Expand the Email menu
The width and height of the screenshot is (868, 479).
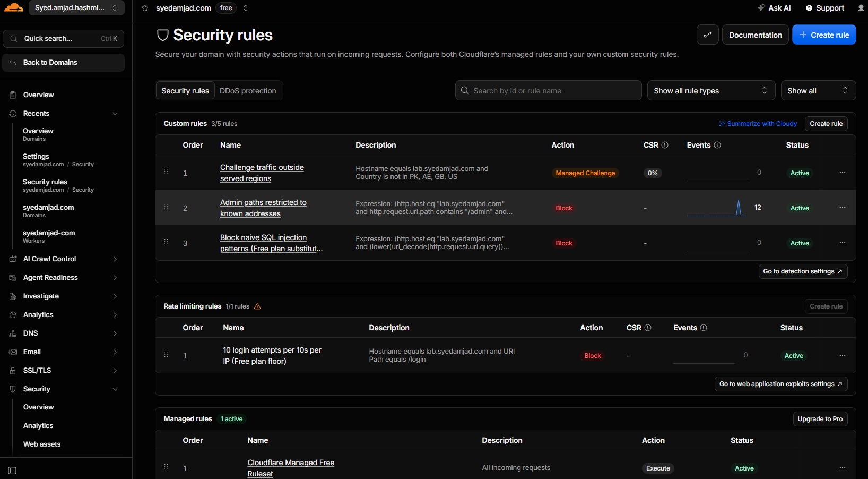point(115,352)
